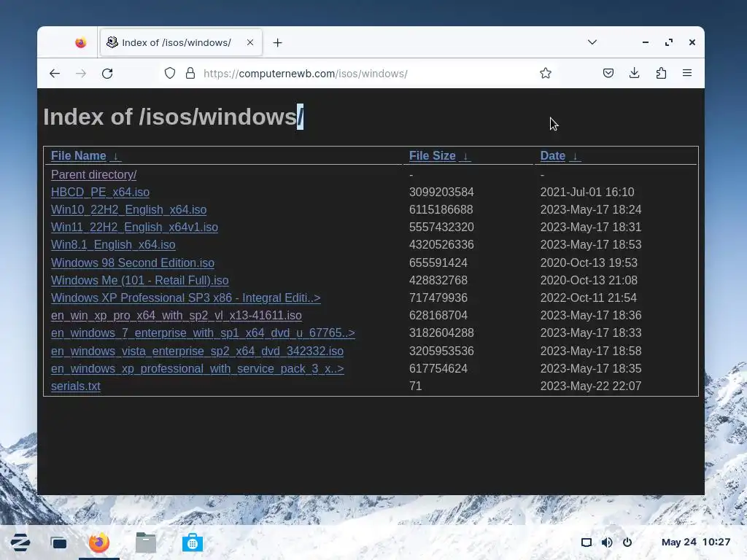This screenshot has width=747, height=560.
Task: Click the display tray icon
Action: point(587,542)
